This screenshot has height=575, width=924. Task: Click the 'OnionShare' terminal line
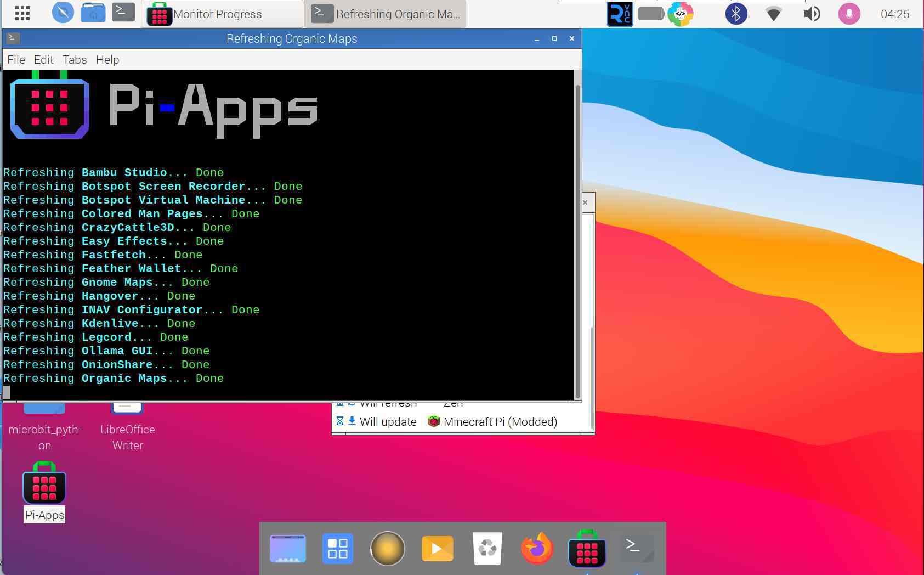pyautogui.click(x=106, y=364)
